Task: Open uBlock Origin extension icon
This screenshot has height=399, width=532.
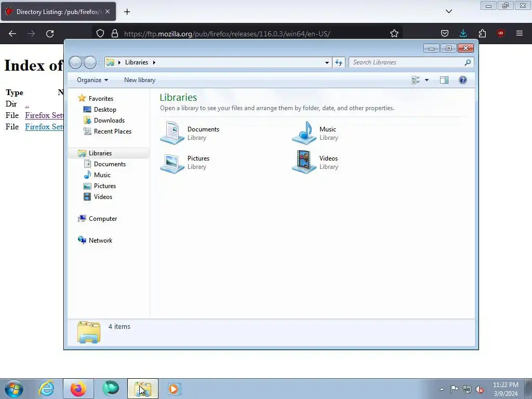Action: coord(501,34)
